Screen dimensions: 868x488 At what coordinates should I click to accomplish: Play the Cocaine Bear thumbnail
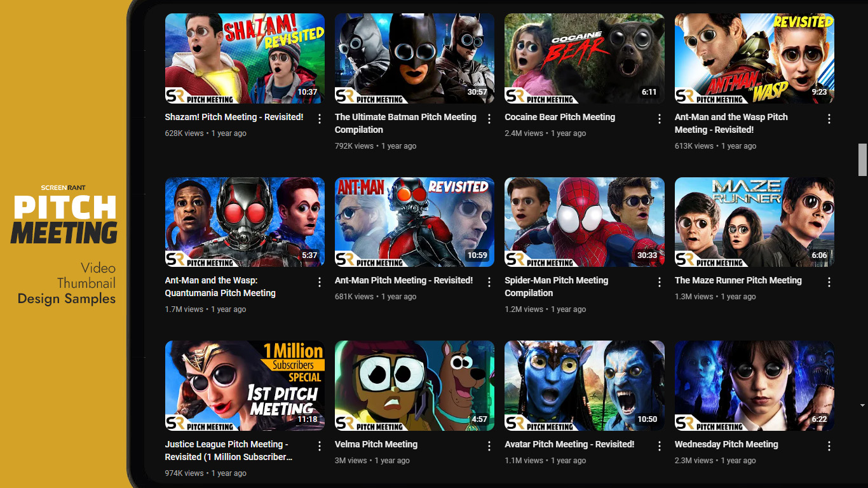[x=585, y=58]
